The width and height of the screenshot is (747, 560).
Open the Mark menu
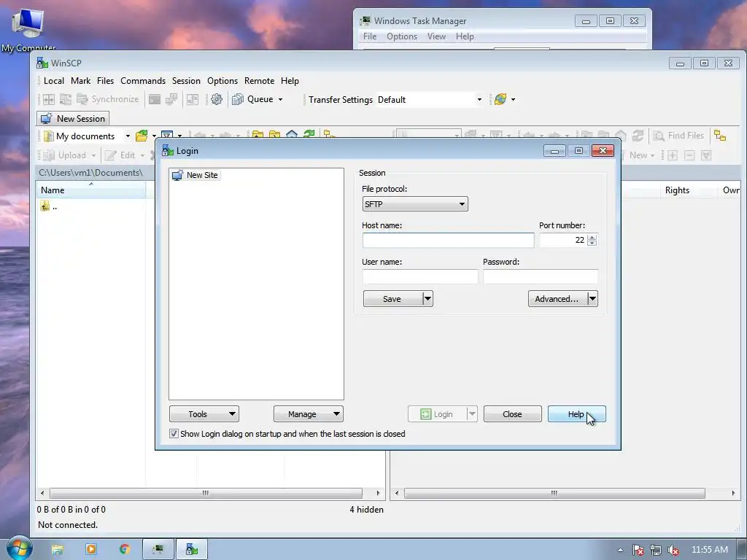click(80, 81)
